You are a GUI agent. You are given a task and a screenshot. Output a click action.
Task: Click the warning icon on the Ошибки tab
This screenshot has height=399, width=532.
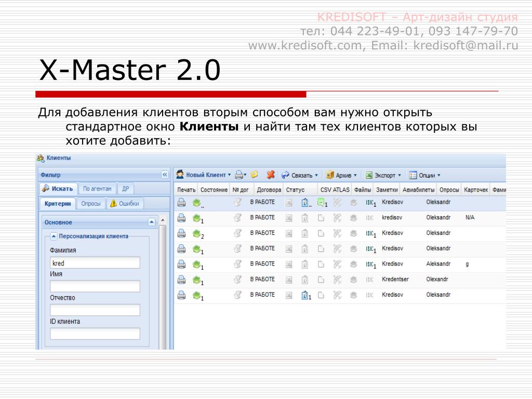pos(113,204)
